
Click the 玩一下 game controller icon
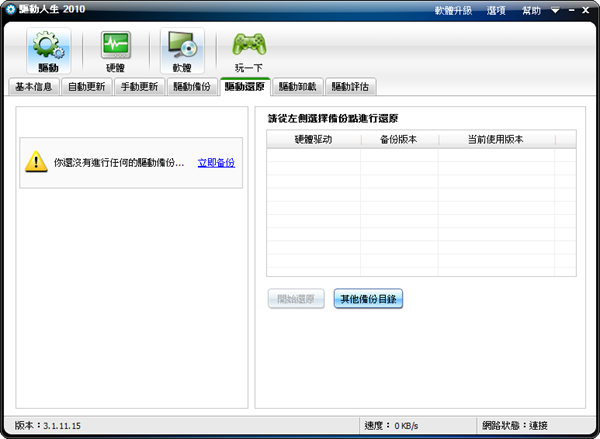(x=249, y=51)
